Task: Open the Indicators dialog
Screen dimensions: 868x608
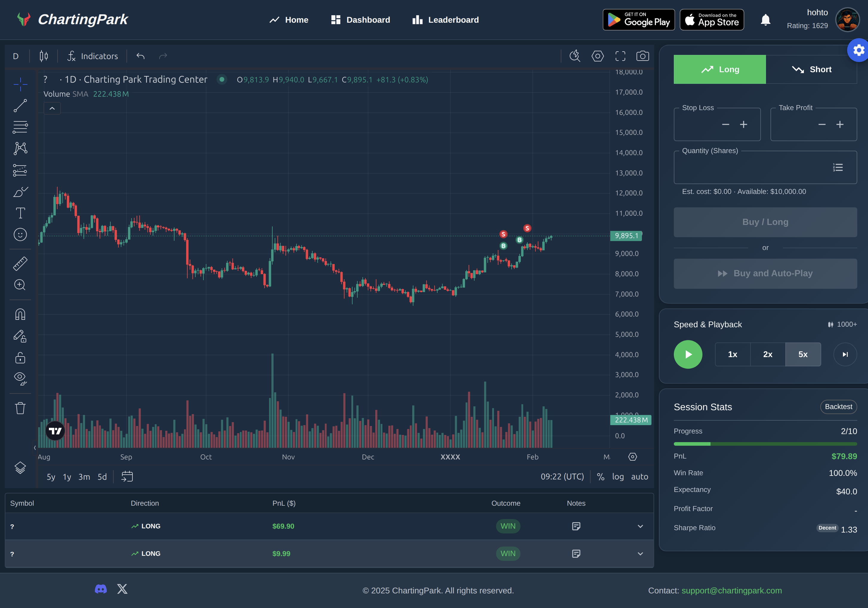Action: 93,56
